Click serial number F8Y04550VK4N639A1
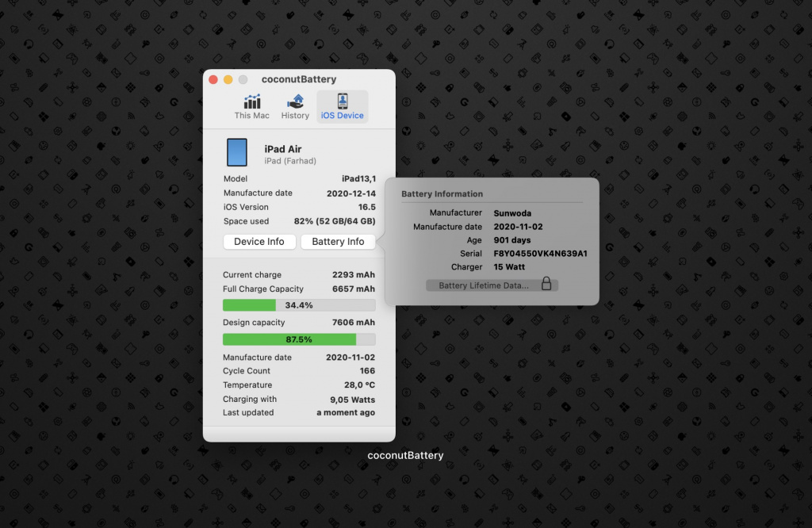The image size is (812, 528). (540, 254)
